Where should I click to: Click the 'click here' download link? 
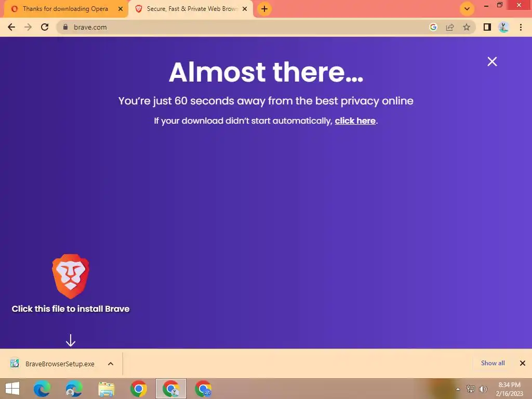pos(355,121)
